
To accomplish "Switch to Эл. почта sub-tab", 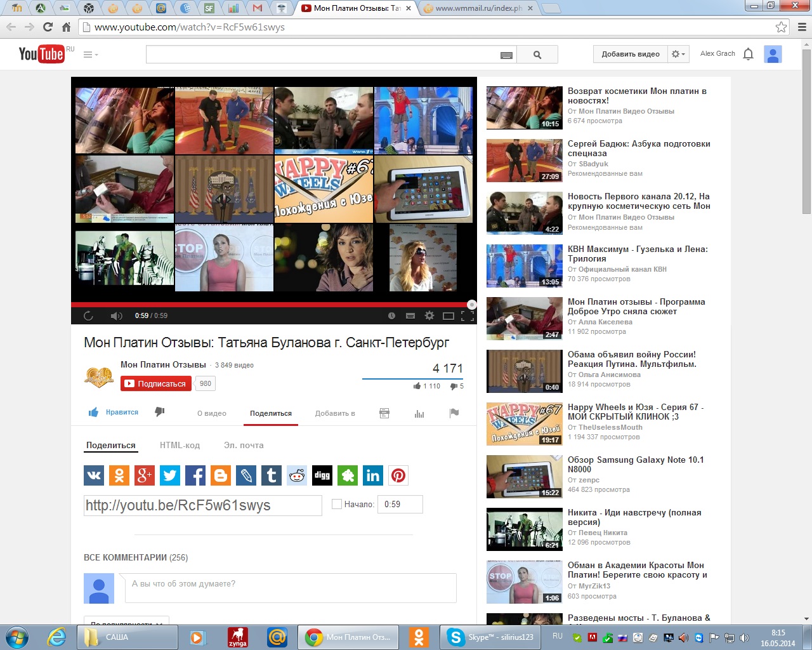I will tap(244, 445).
